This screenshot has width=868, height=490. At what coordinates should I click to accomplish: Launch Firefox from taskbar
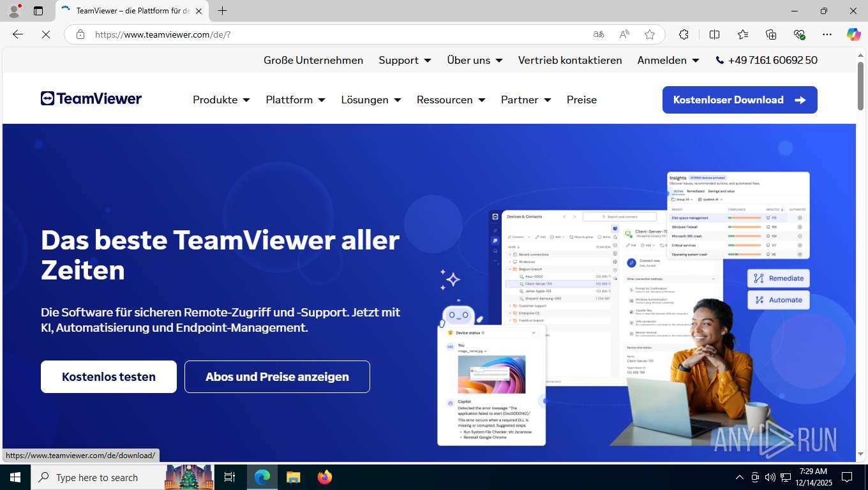tap(325, 477)
